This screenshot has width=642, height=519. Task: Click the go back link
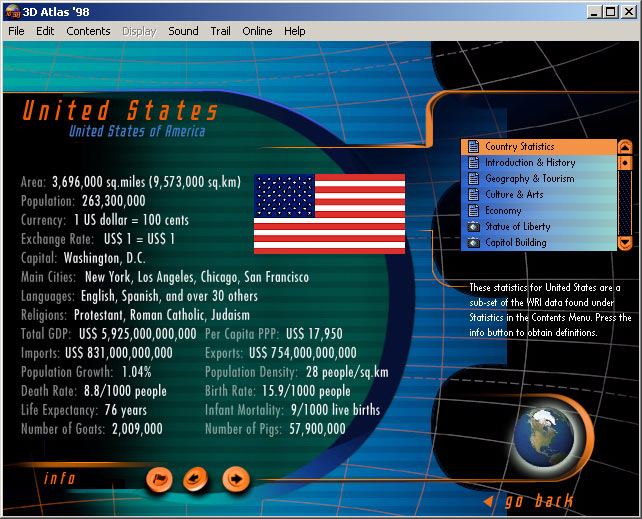coord(539,501)
